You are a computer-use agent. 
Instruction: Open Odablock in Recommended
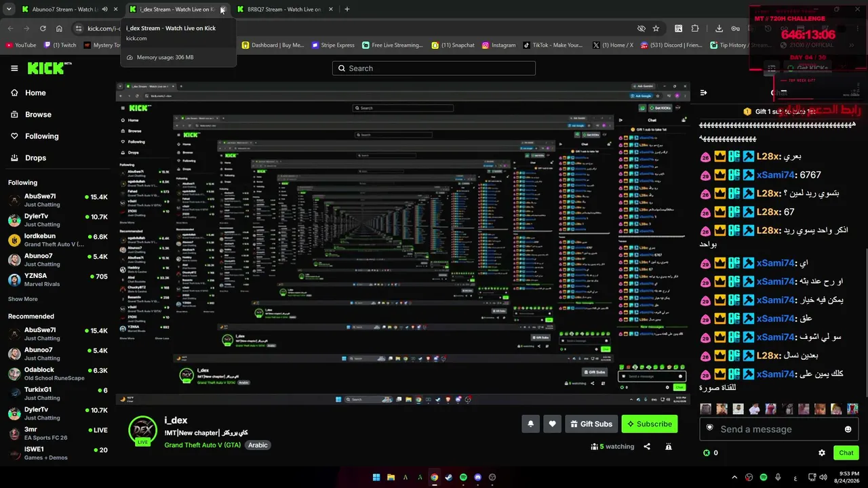point(58,374)
